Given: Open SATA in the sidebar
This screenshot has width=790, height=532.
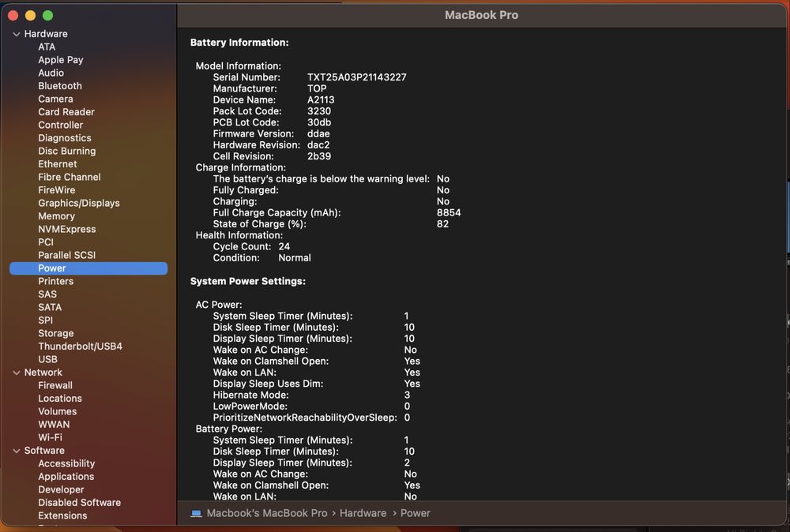Looking at the screenshot, I should [50, 308].
